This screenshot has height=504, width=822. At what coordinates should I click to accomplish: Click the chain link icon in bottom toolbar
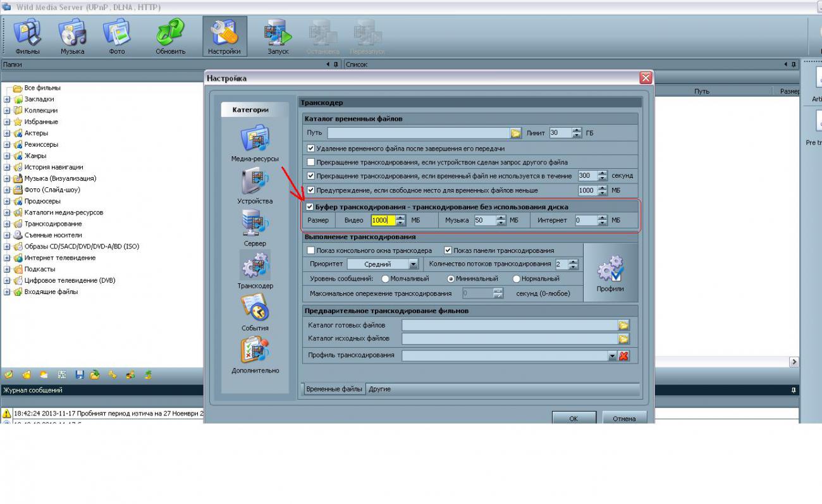(113, 374)
